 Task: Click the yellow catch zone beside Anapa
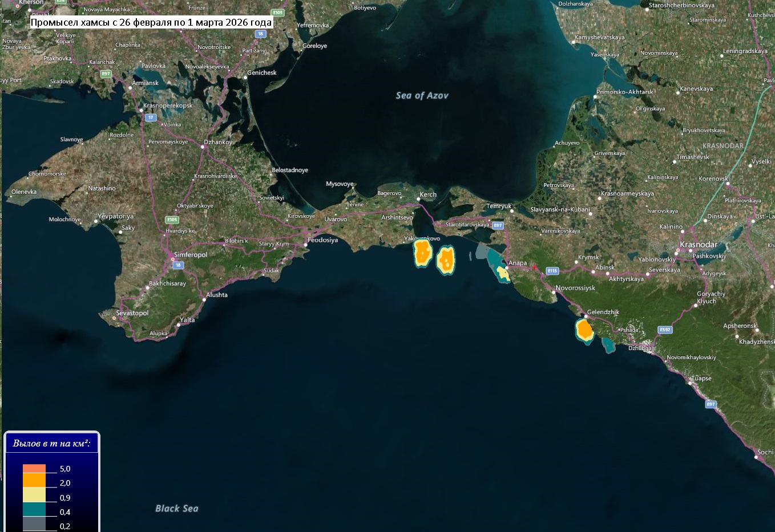click(x=503, y=274)
